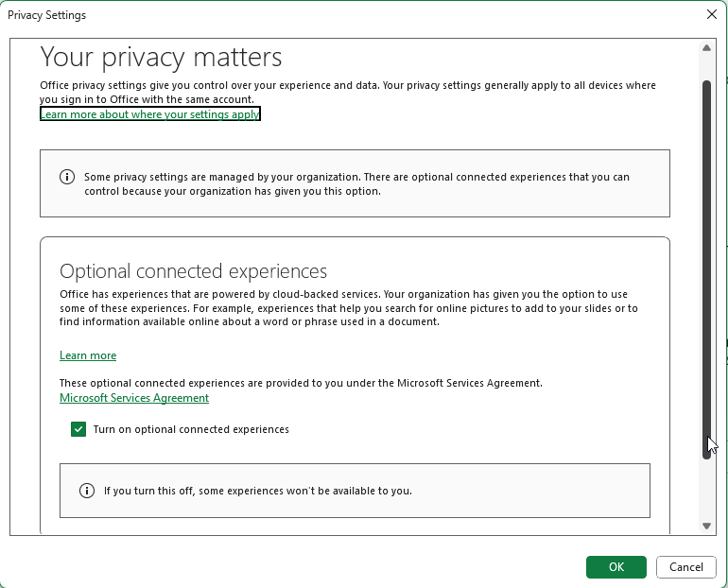The width and height of the screenshot is (728, 588).
Task: Open 'Learn more about where your settings apply'
Action: (149, 114)
